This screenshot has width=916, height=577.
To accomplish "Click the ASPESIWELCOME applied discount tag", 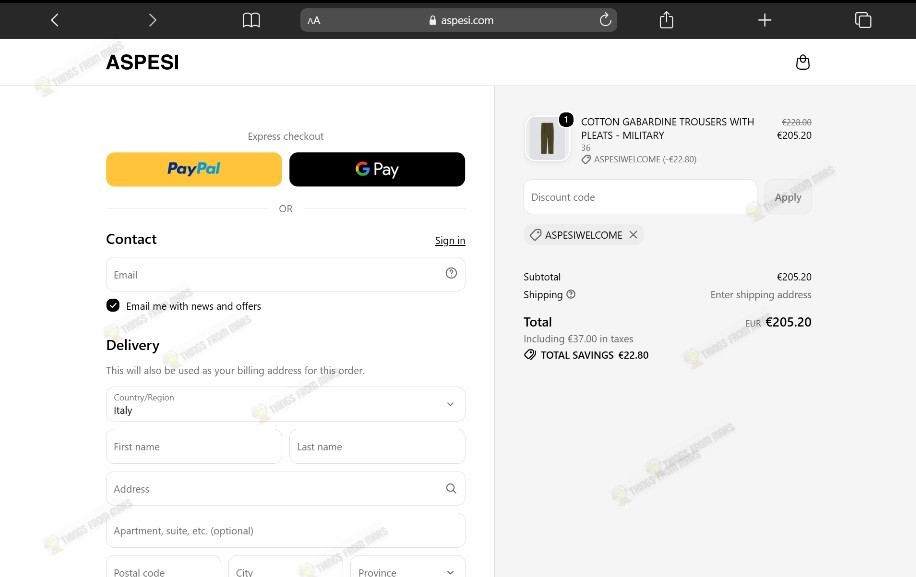I will 583,235.
